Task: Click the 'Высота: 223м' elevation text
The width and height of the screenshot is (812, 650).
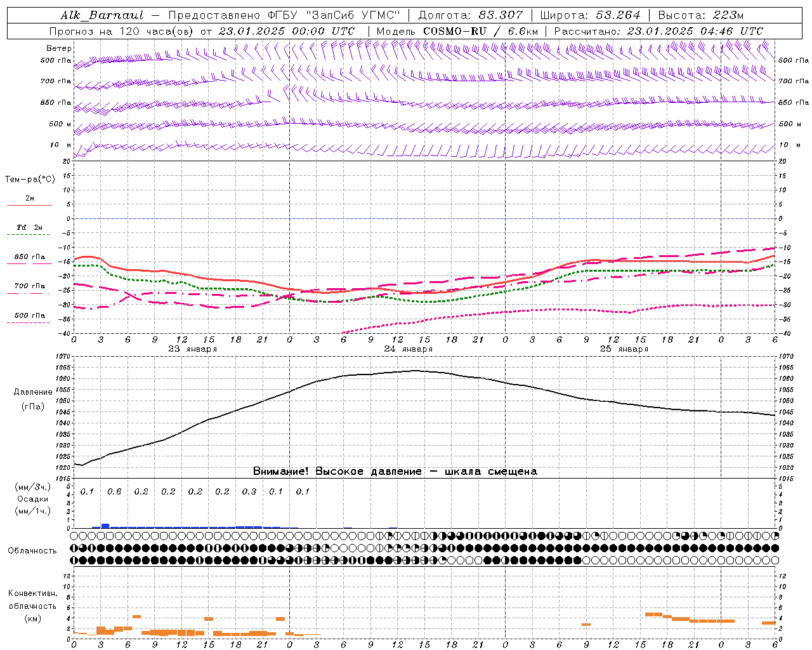Action: pos(700,15)
